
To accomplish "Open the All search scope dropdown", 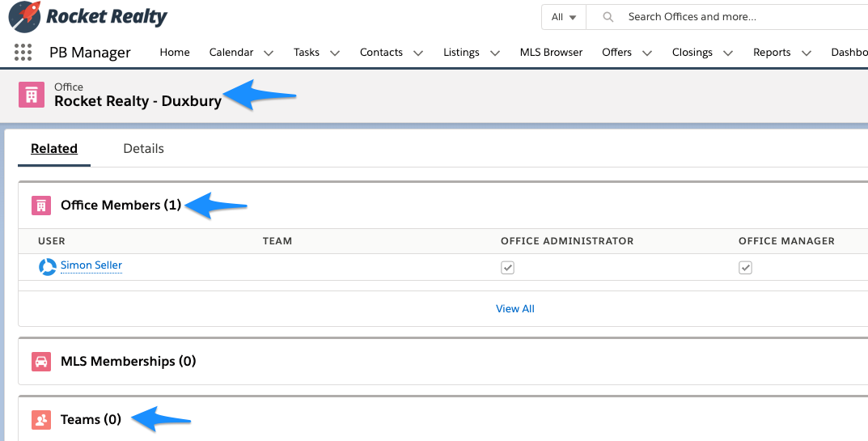I will (x=564, y=17).
